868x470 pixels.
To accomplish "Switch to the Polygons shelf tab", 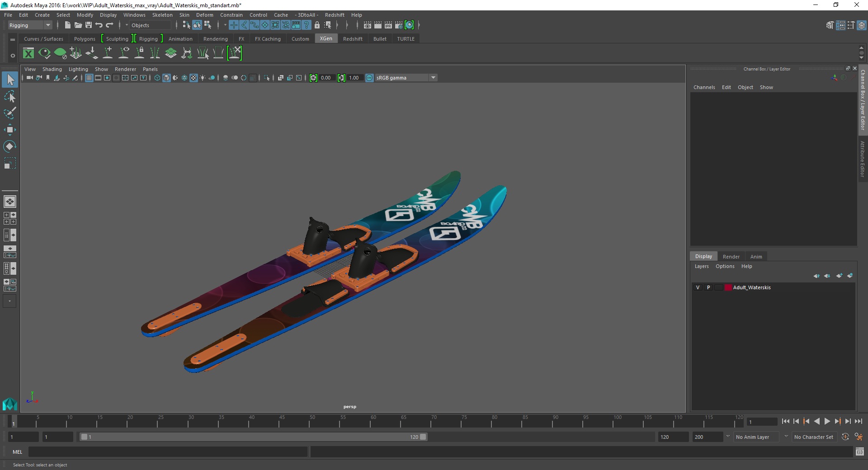I will 85,39.
